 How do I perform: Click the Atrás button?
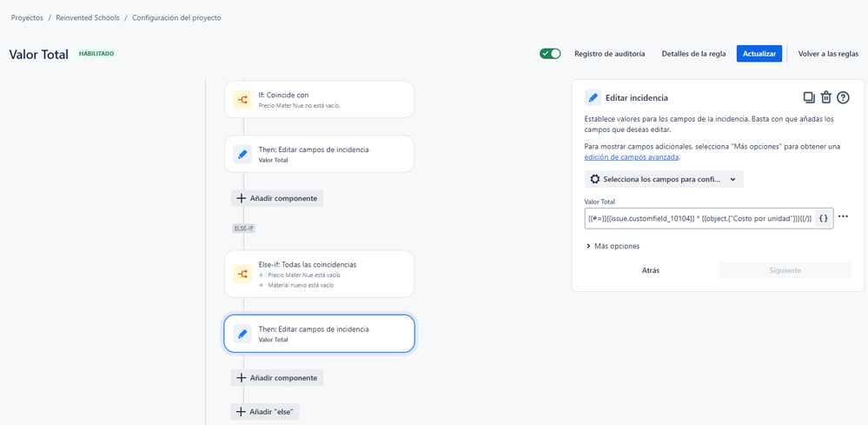coord(651,270)
